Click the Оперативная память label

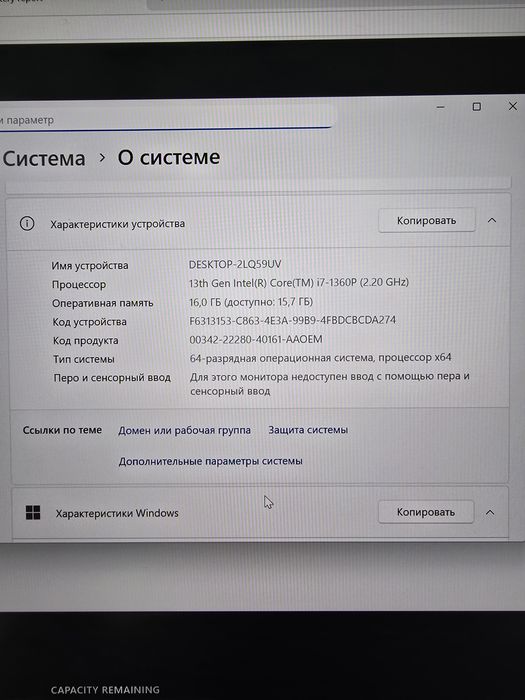click(x=103, y=303)
